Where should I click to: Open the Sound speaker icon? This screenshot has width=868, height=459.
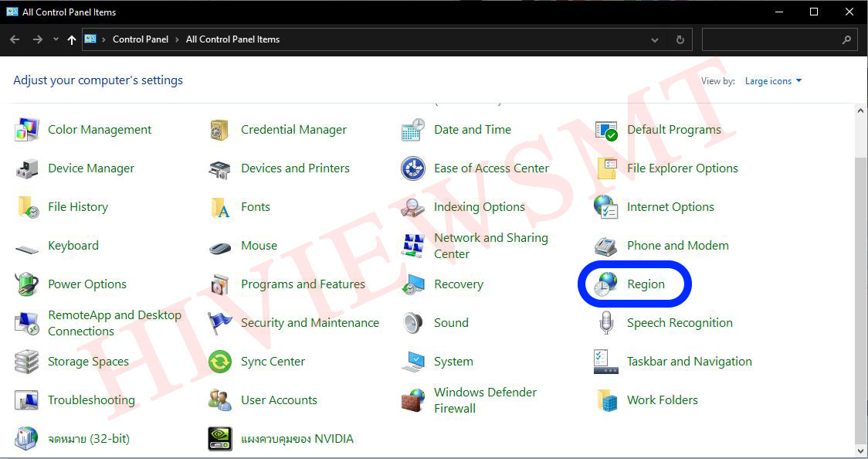413,323
